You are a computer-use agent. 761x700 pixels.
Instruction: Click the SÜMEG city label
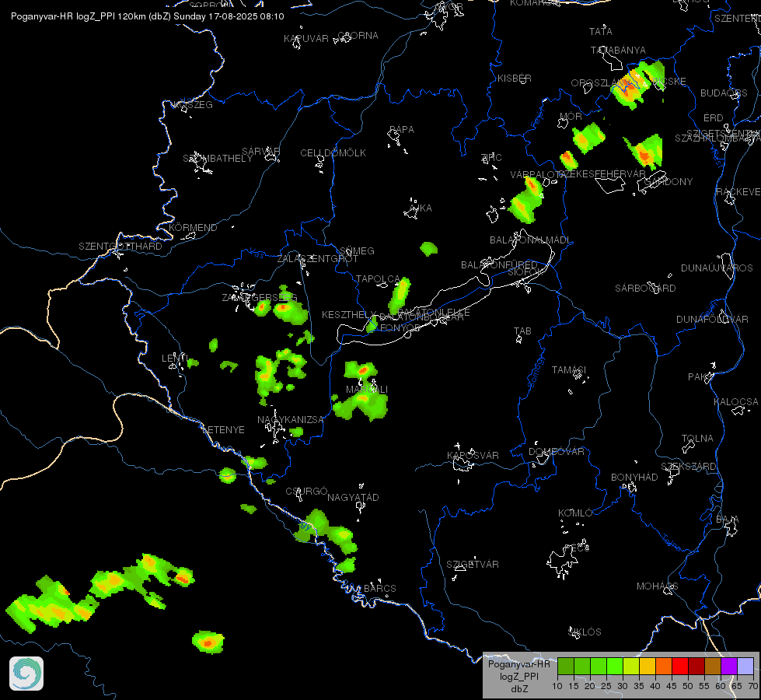click(x=358, y=251)
